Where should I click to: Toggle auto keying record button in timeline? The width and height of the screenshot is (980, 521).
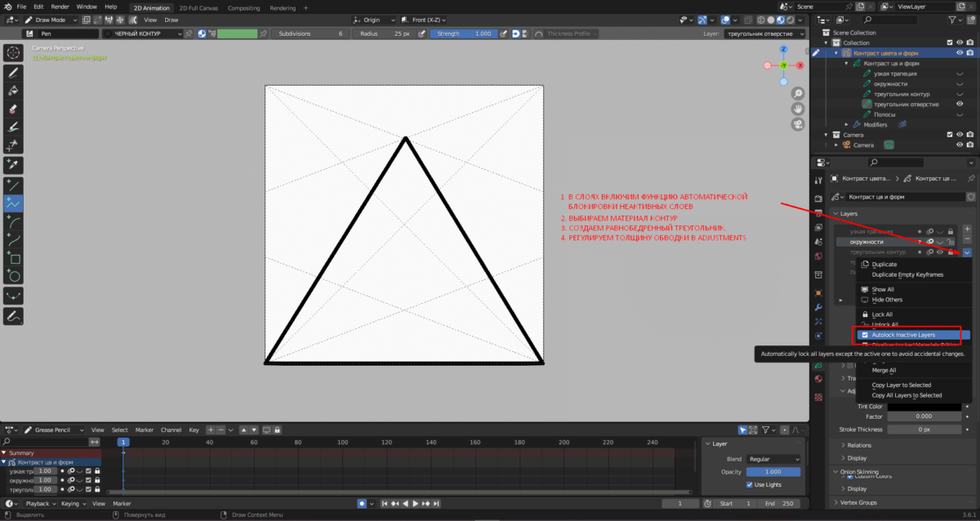pyautogui.click(x=362, y=504)
